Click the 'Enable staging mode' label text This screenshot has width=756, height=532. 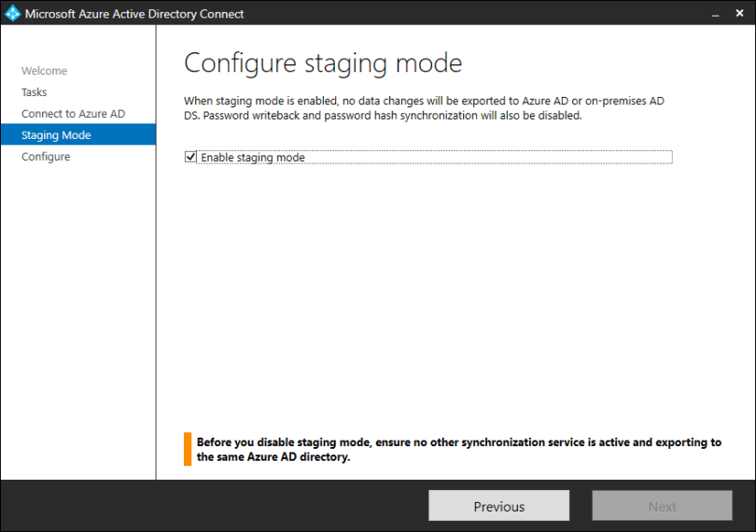click(x=253, y=158)
